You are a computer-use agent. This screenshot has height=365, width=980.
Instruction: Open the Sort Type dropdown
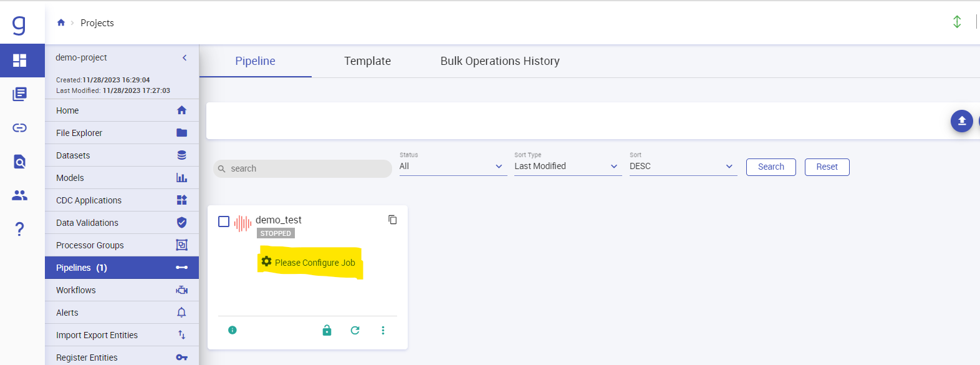tap(567, 167)
